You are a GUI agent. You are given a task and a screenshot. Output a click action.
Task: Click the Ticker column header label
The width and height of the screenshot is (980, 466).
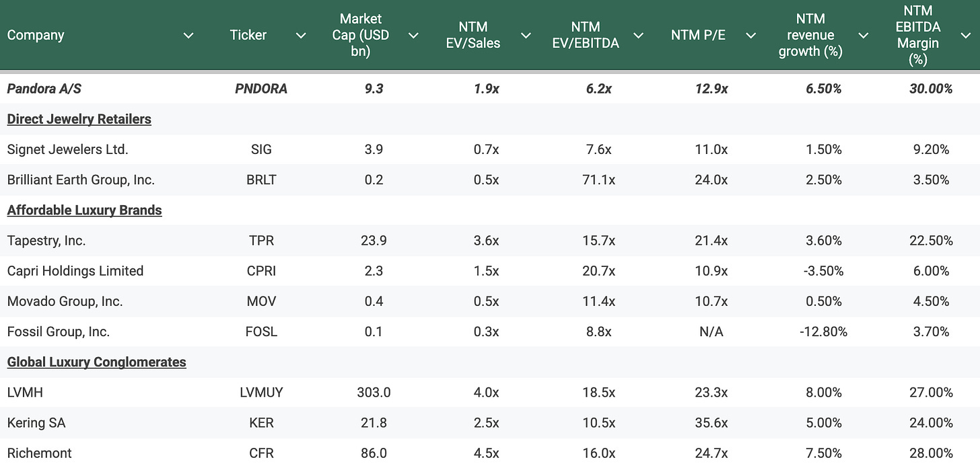[248, 35]
